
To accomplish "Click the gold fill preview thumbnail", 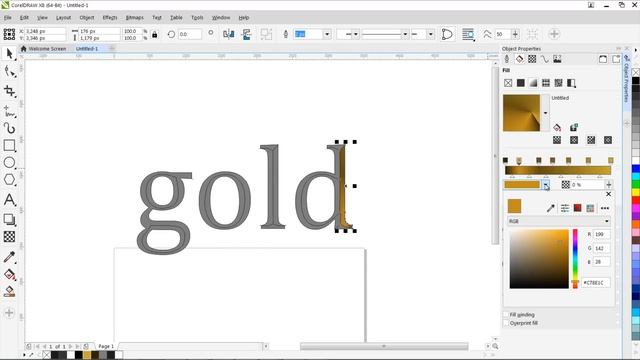I will (x=521, y=113).
